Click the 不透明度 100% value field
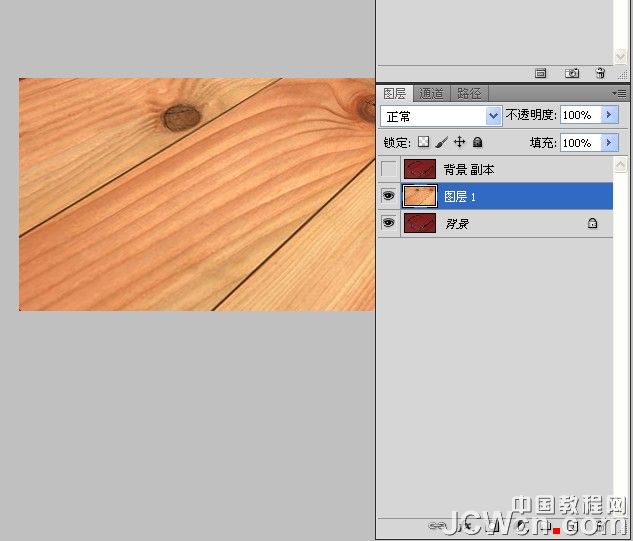This screenshot has height=541, width=633. [581, 115]
